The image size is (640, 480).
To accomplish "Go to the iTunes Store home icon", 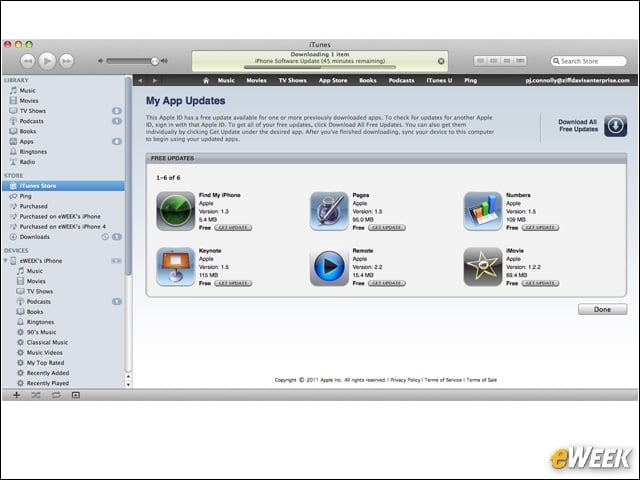I will [x=206, y=80].
